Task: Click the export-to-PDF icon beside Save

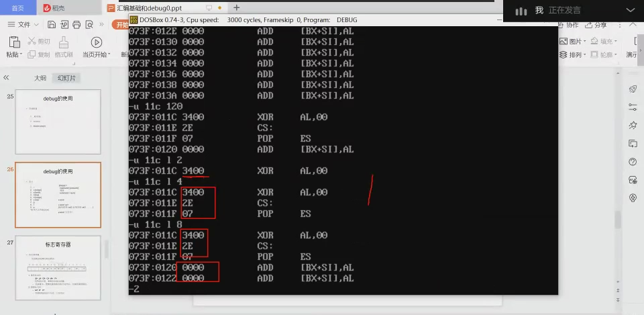Action: (64, 25)
